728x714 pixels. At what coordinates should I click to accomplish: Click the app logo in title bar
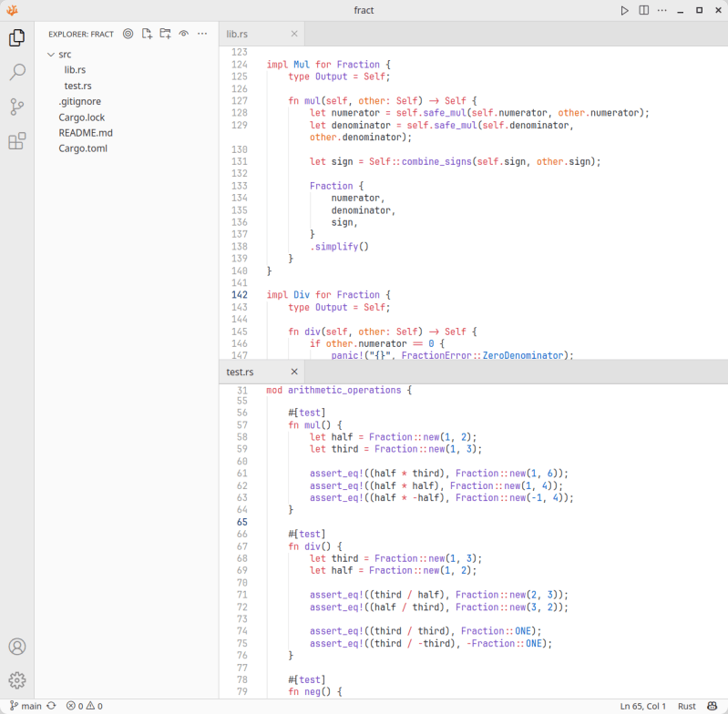pos(13,10)
